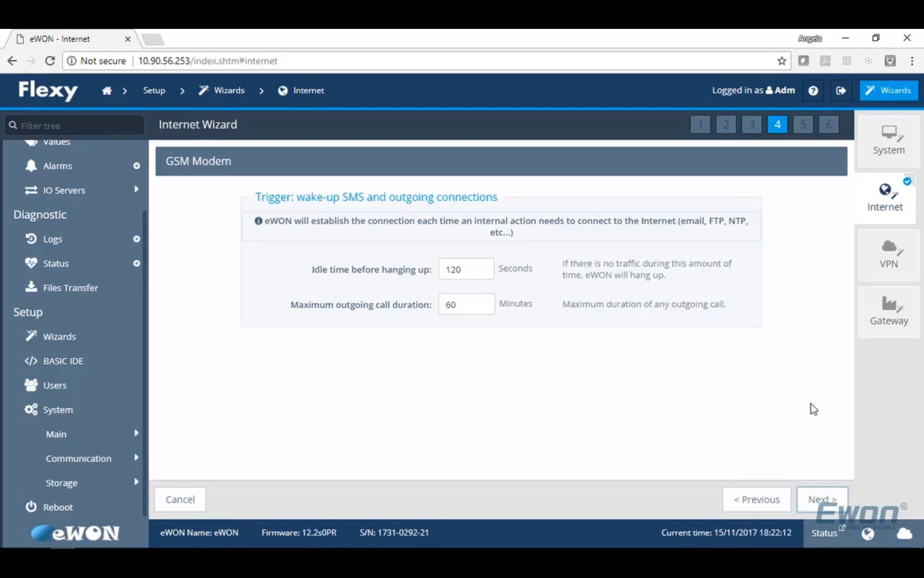The image size is (924, 578).
Task: Select the active wizard step 4
Action: tap(777, 125)
